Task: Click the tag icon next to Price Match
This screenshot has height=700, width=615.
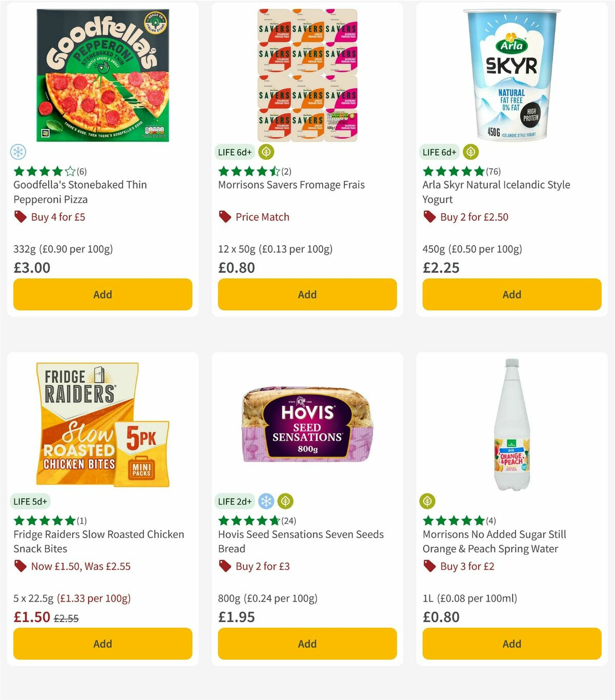Action: pyautogui.click(x=224, y=217)
